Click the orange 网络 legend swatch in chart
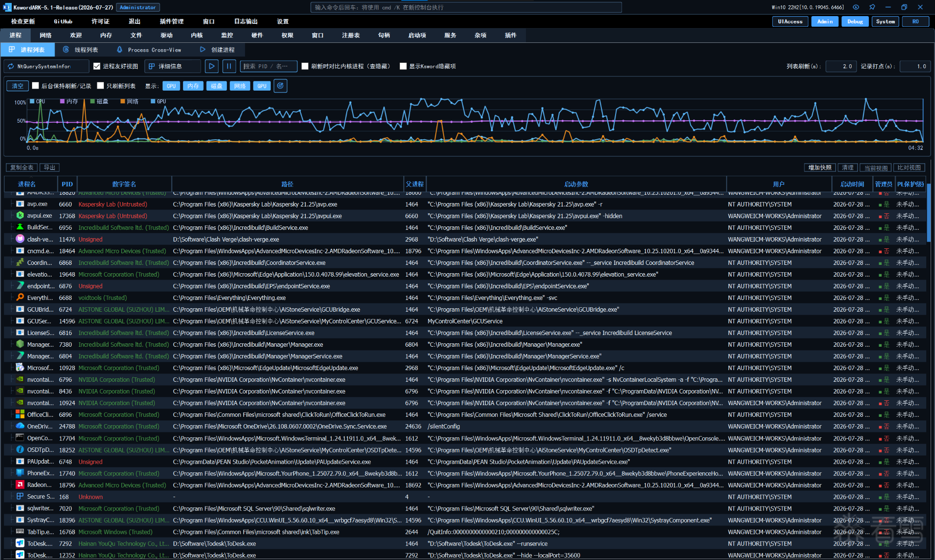The width and height of the screenshot is (935, 560). (x=123, y=102)
